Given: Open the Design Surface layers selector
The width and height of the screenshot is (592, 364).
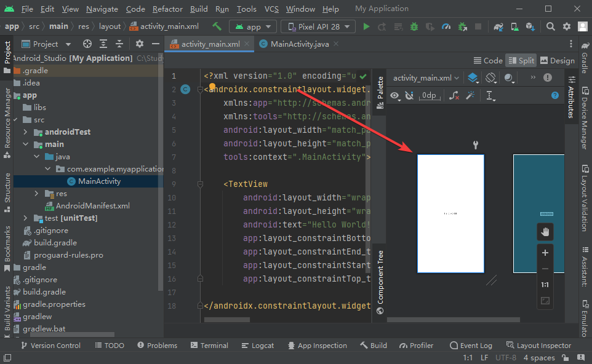Looking at the screenshot, I should [x=473, y=78].
